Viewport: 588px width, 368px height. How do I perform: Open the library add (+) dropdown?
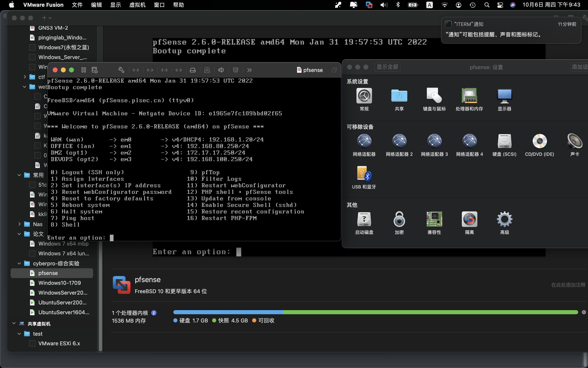(47, 18)
